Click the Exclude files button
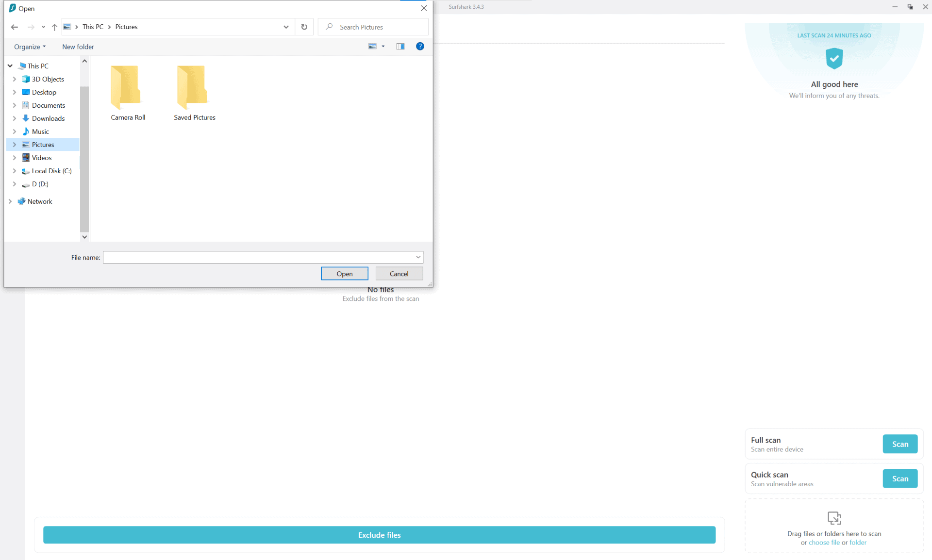Viewport: 932px width, 560px height. pos(380,535)
